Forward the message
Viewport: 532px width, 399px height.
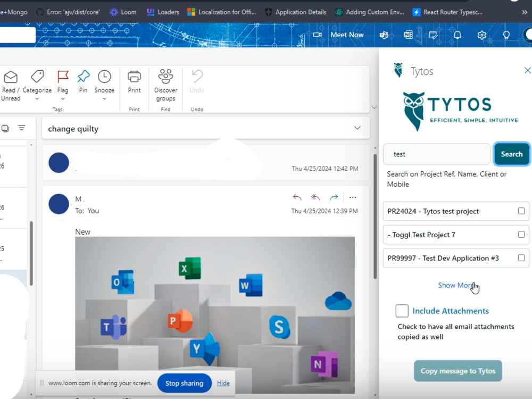coord(334,197)
